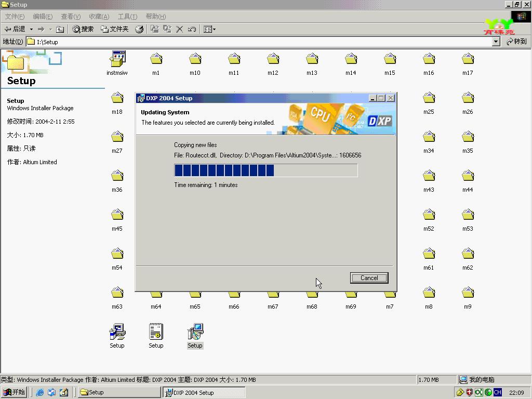532x399 pixels.
Task: Select the m17 folder
Action: tap(468, 63)
